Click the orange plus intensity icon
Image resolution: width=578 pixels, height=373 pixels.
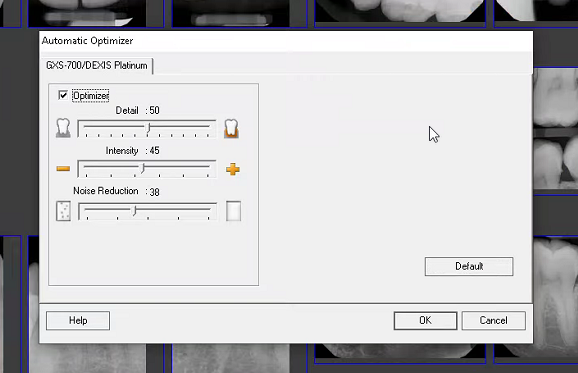(x=233, y=169)
